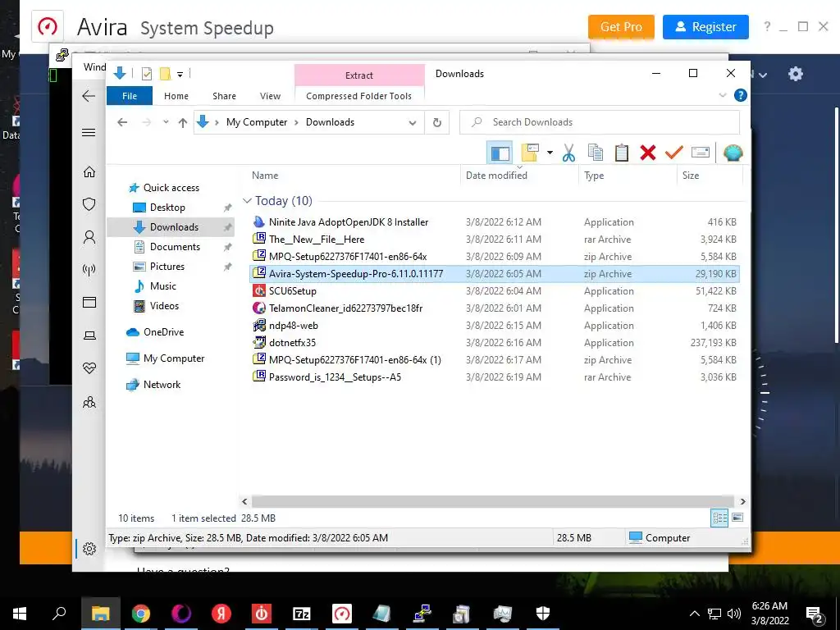Select the ndp48-web application file
840x630 pixels.
point(495,325)
